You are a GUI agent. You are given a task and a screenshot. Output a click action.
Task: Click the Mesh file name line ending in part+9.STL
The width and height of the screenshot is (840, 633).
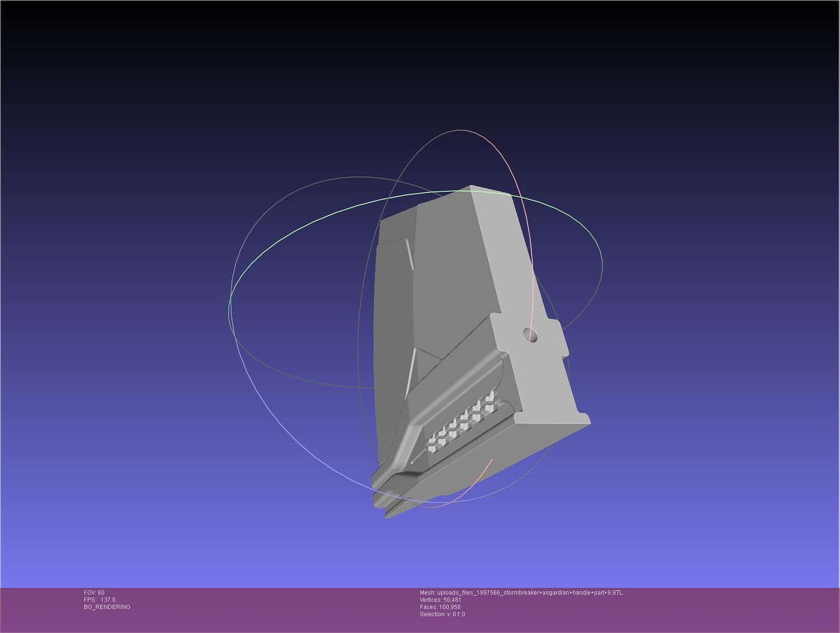(521, 593)
